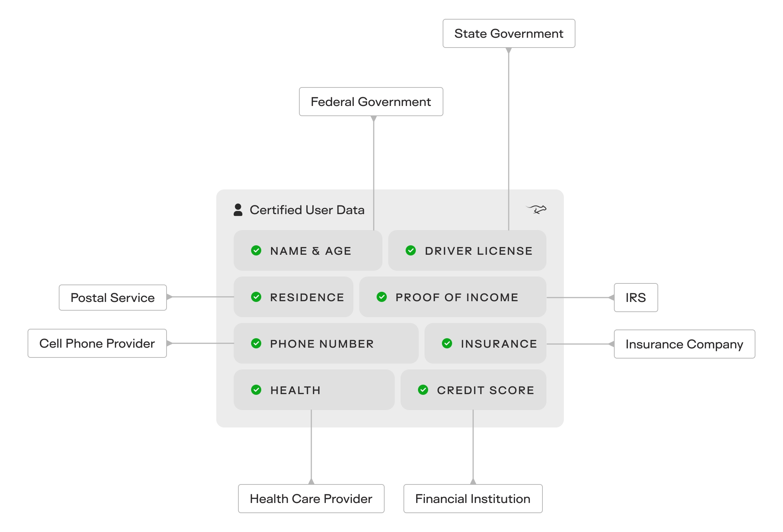Click the Cell Phone Provider box
The width and height of the screenshot is (783, 532).
tap(97, 343)
